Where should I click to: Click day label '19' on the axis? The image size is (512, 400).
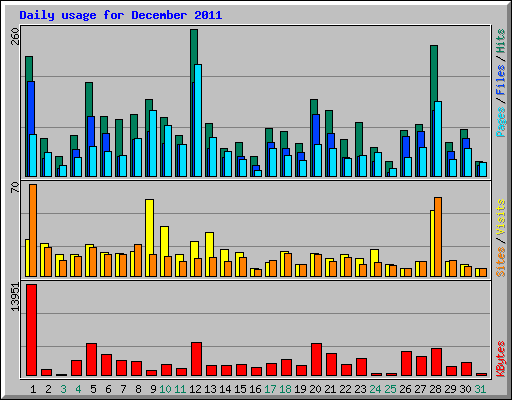click(300, 389)
